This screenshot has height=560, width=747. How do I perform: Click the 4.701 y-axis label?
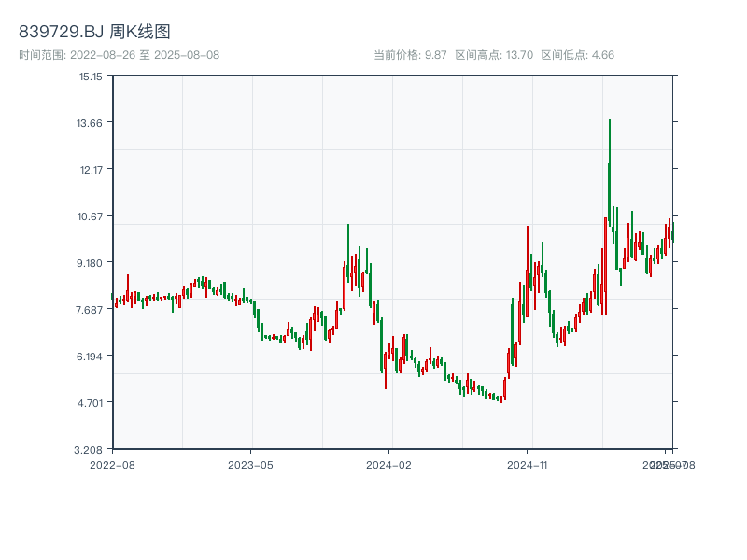90,403
